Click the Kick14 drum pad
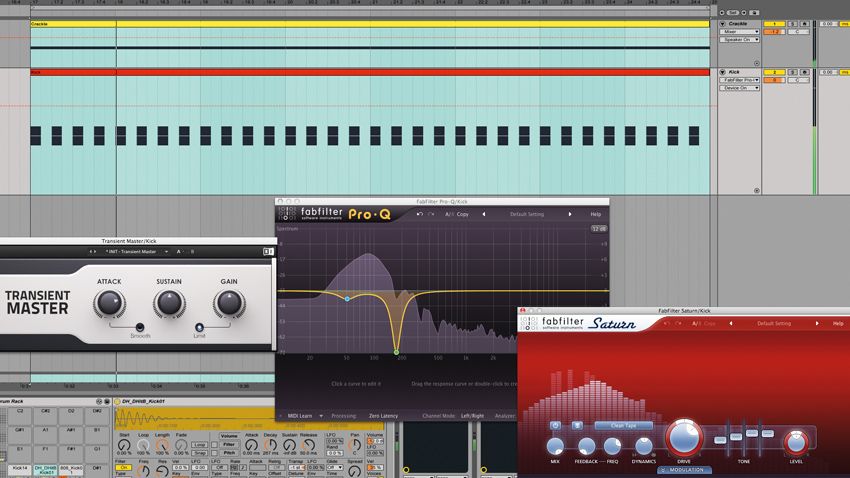 tap(20, 469)
